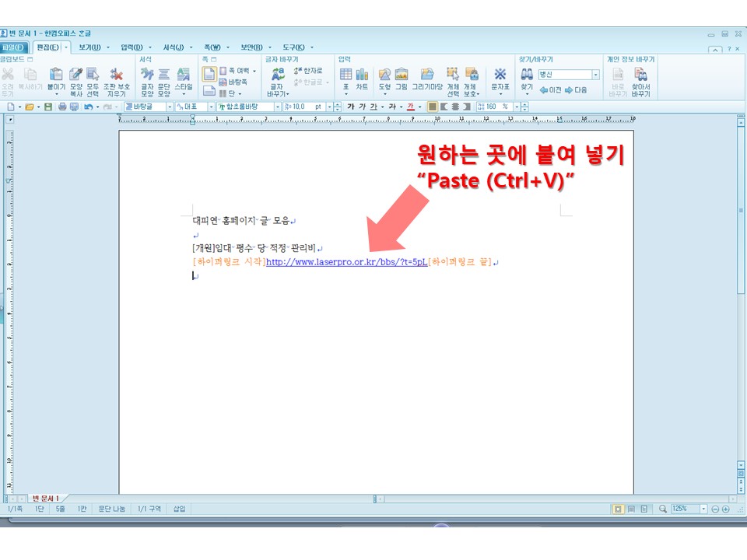Open the 보기 menu
This screenshot has width=747, height=560.
pos(91,47)
